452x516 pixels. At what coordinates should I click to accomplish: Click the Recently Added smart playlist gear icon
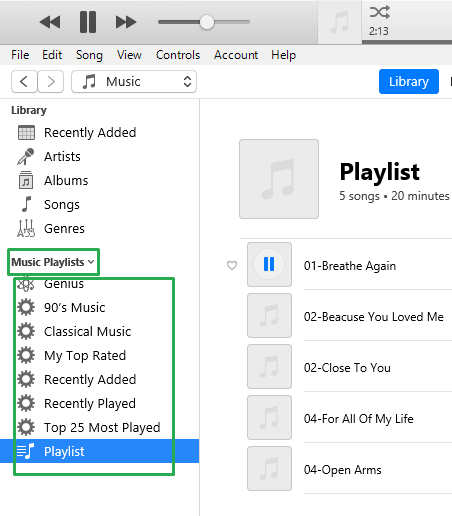pyautogui.click(x=26, y=379)
